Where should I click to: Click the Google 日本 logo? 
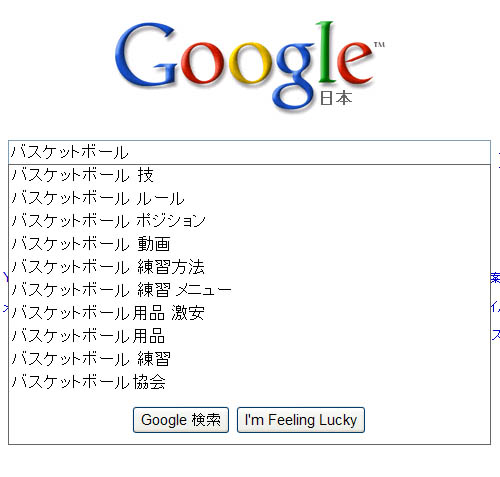[250, 66]
